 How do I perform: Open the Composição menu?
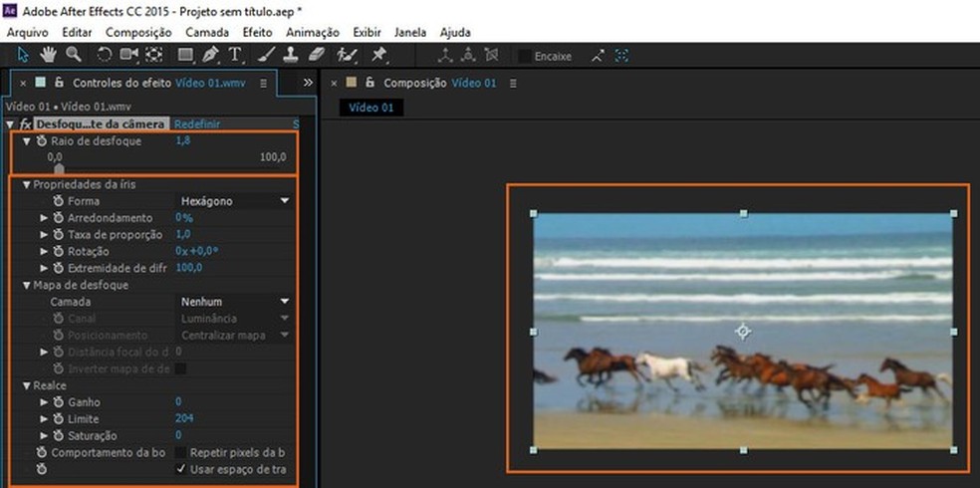point(138,32)
